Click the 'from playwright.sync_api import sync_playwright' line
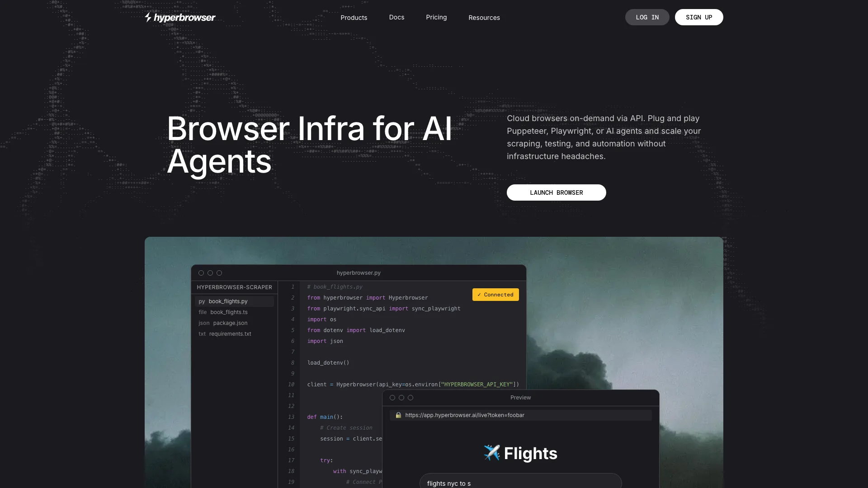Screen dimensions: 868x488 coord(384,309)
